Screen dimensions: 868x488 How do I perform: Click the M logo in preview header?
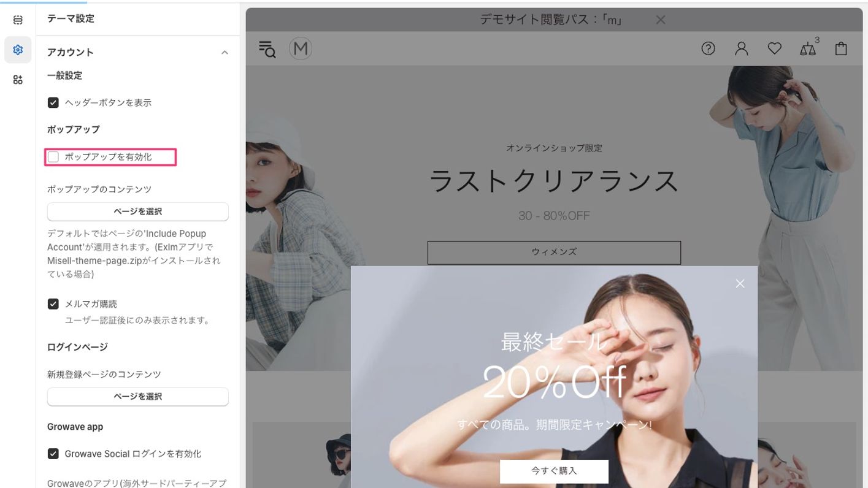click(301, 48)
